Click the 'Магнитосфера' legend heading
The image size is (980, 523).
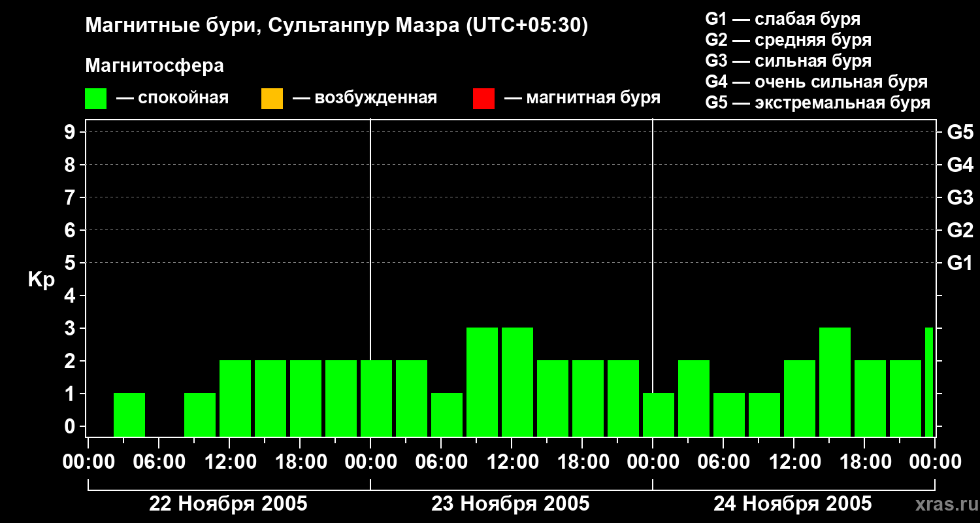click(154, 66)
